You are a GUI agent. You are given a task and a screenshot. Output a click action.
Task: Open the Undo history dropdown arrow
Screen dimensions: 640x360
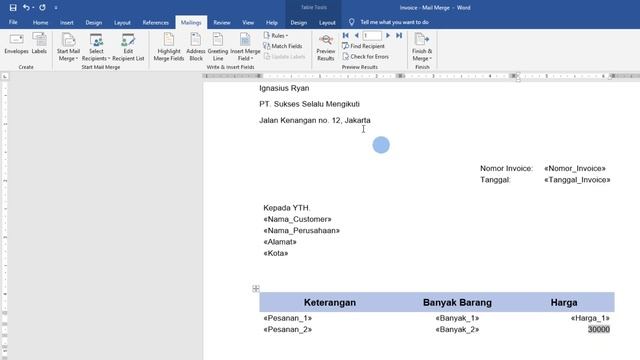coord(33,8)
